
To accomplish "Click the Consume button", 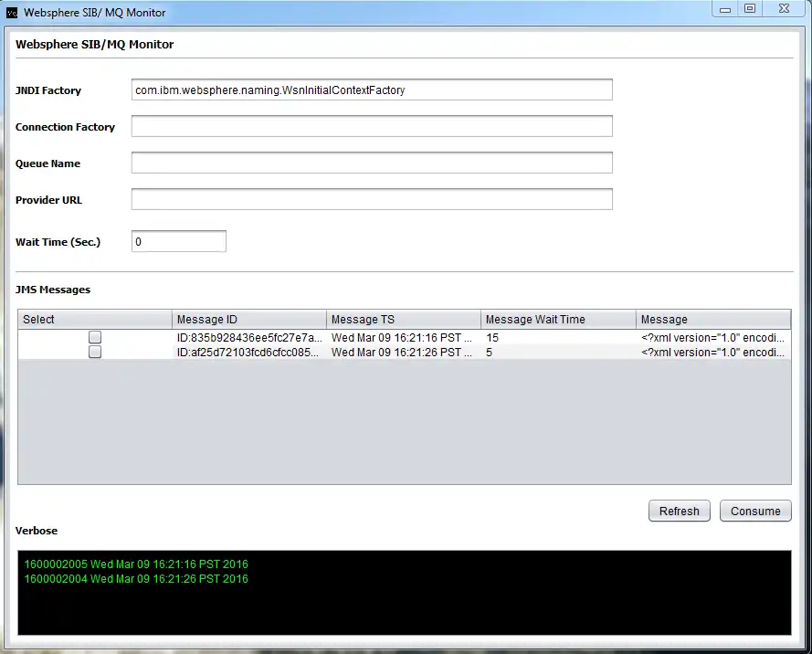I will [x=755, y=512].
